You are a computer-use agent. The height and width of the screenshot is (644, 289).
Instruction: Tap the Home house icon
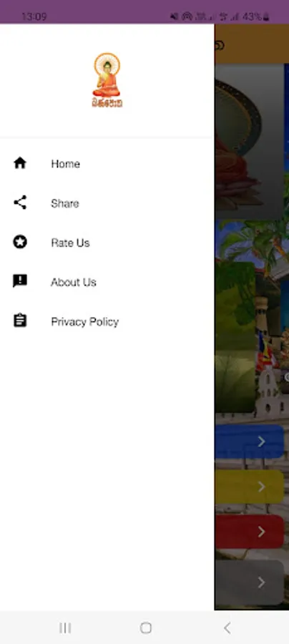pyautogui.click(x=20, y=163)
